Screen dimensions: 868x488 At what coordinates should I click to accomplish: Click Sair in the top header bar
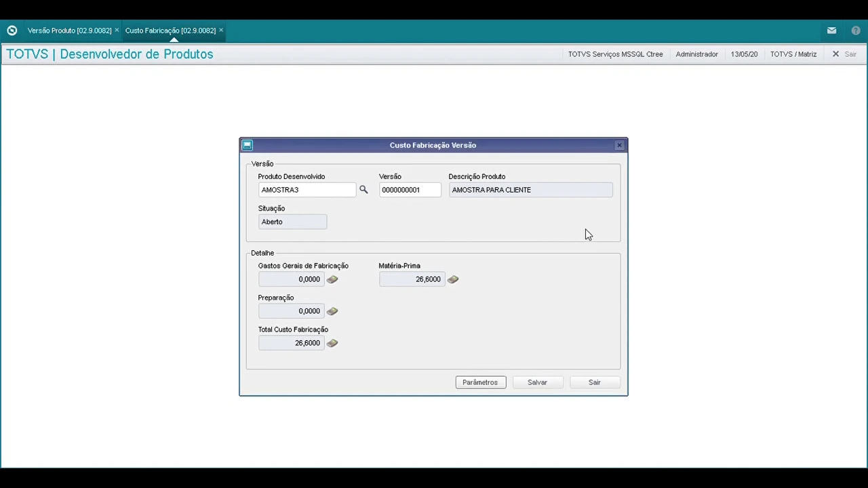844,54
